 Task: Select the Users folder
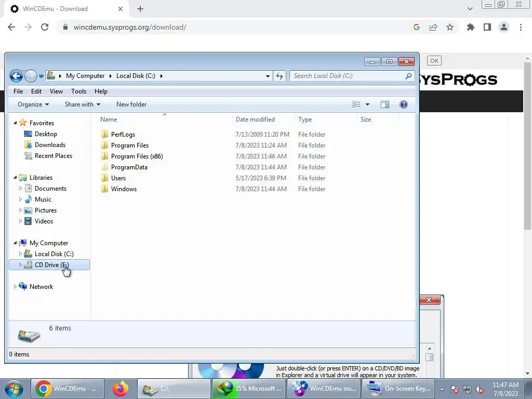click(x=118, y=178)
